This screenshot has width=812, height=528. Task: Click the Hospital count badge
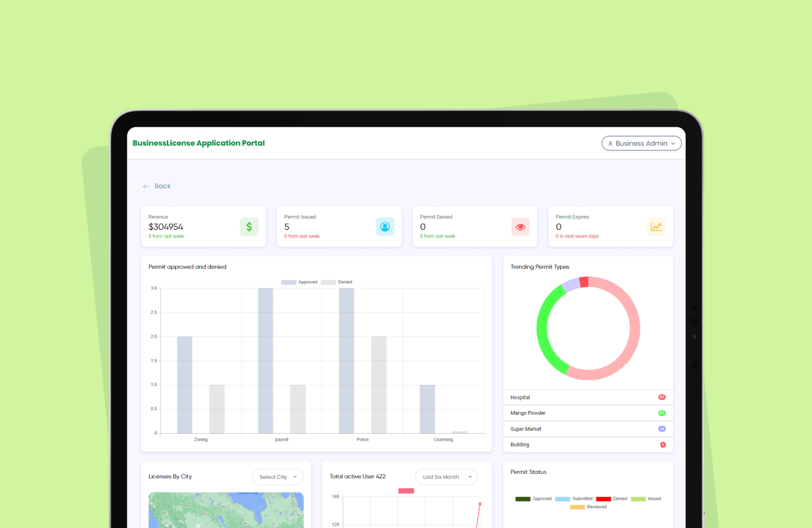[661, 397]
